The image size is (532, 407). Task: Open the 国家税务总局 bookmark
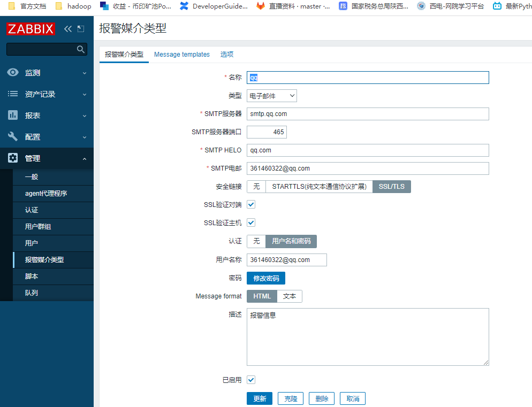(374, 6)
